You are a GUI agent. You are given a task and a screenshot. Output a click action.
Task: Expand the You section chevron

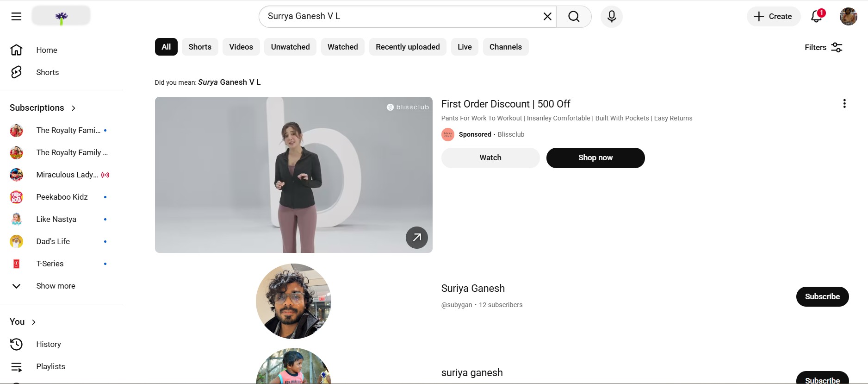click(34, 322)
